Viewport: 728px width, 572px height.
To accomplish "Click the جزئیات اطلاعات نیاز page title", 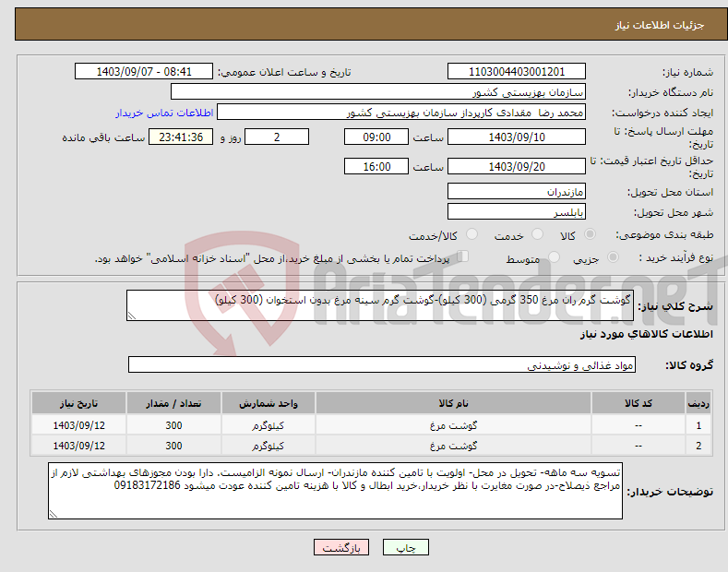I will point(660,25).
